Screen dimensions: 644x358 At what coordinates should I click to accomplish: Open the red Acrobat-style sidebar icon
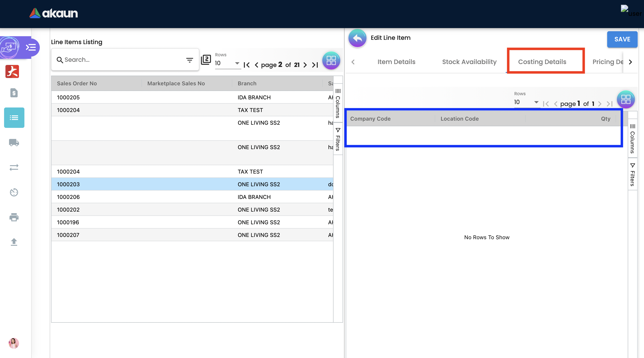(x=12, y=72)
